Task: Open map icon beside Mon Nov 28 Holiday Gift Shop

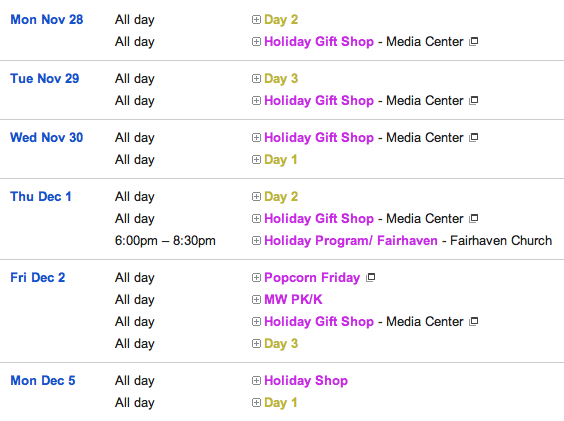Action: coord(474,41)
